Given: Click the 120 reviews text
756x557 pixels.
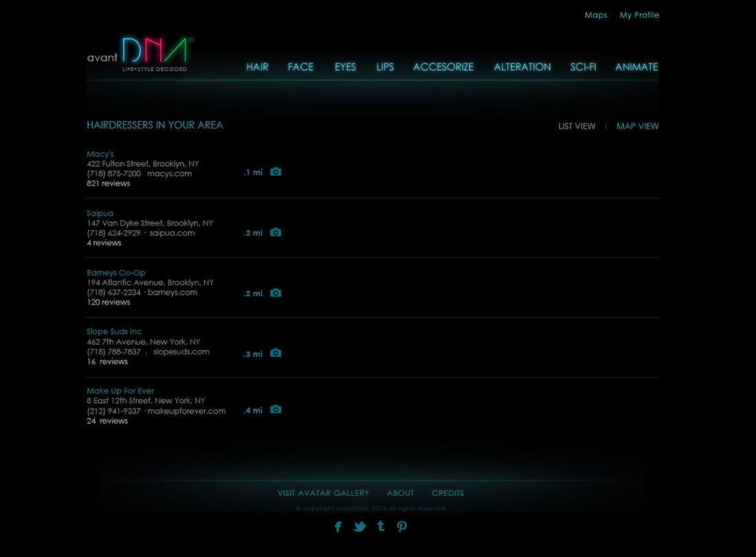Looking at the screenshot, I should click(x=108, y=302).
